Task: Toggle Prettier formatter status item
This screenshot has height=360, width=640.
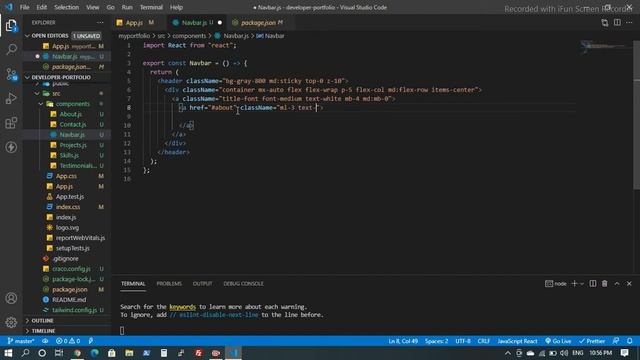Action: click(591, 341)
